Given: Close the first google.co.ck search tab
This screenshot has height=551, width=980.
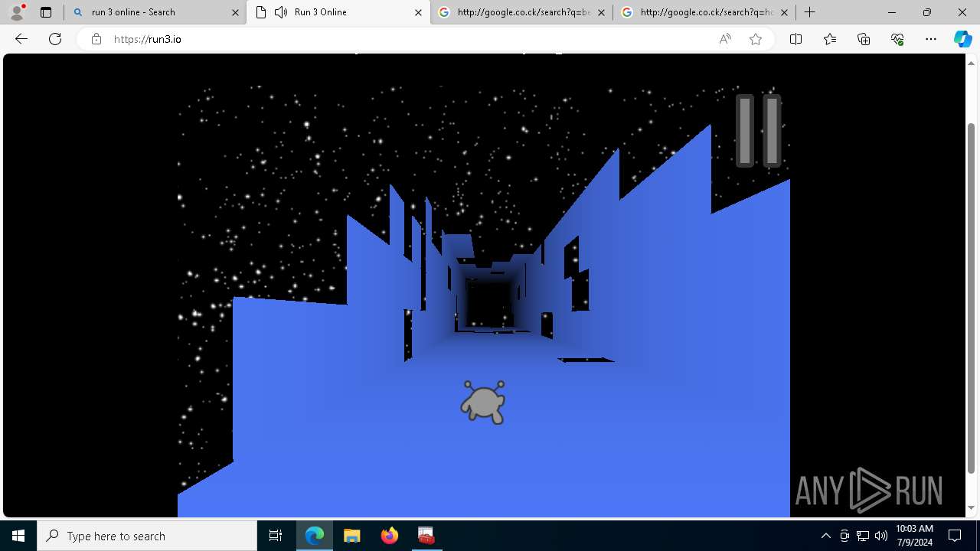Looking at the screenshot, I should point(601,12).
